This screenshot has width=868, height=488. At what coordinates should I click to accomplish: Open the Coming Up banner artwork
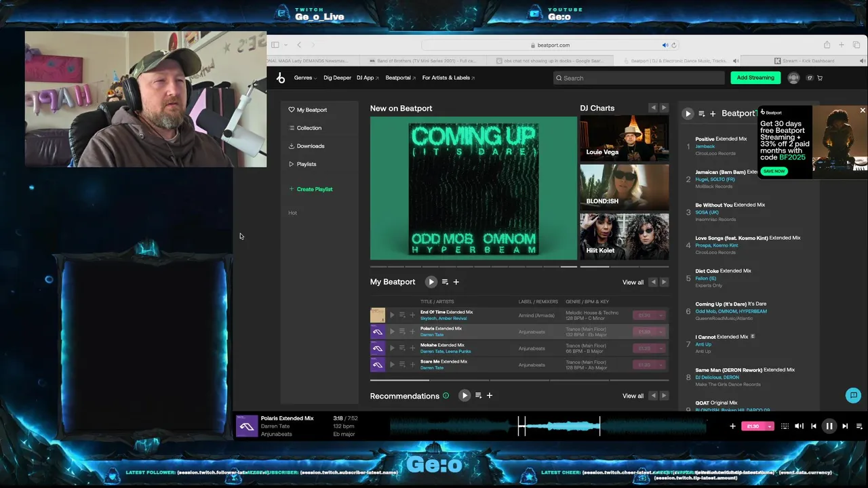[x=473, y=188]
